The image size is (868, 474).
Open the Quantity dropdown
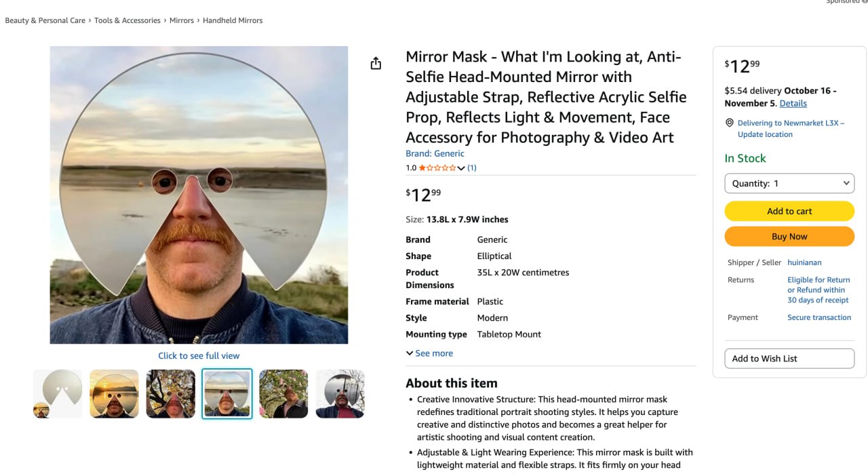[x=789, y=183]
